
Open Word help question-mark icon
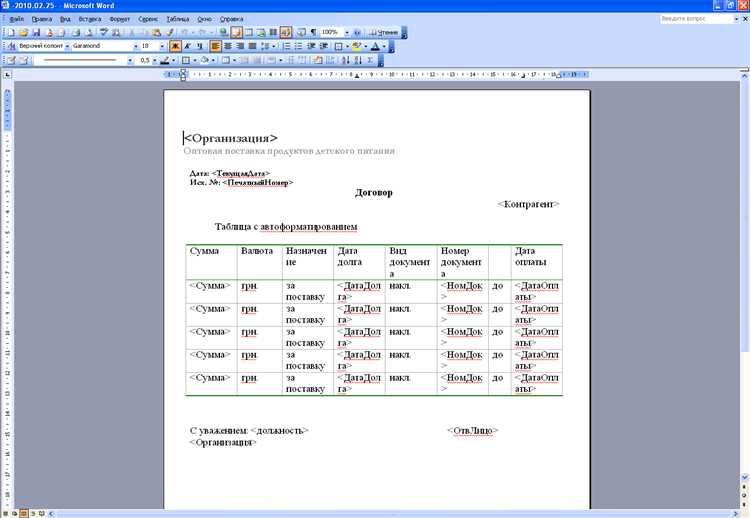pos(357,33)
